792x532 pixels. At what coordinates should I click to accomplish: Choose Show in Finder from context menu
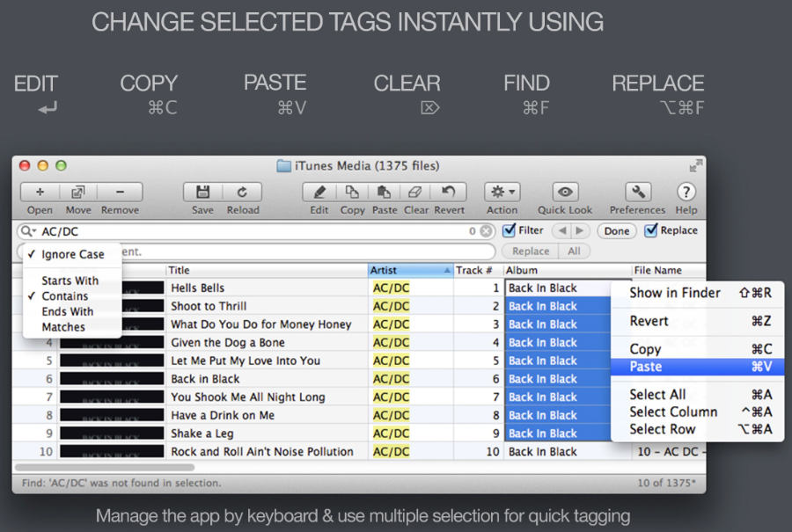pos(698,293)
